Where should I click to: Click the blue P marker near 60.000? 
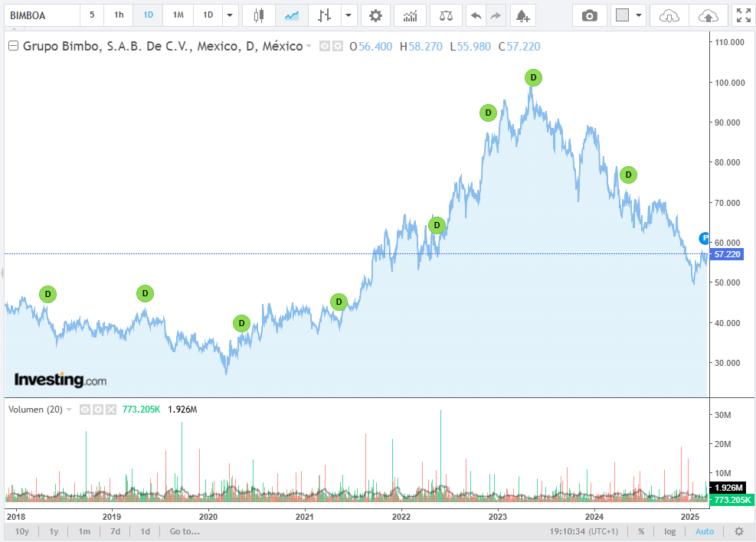[x=704, y=237]
